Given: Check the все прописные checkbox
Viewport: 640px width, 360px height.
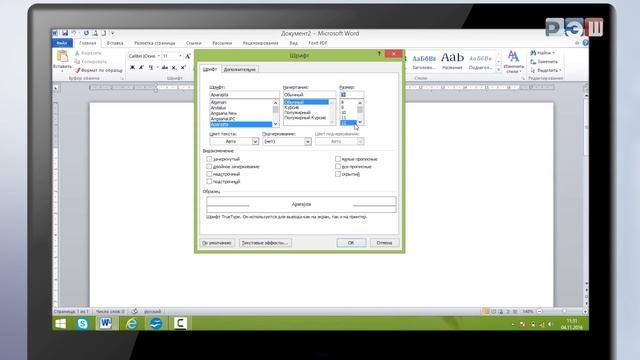Looking at the screenshot, I should [x=338, y=167].
